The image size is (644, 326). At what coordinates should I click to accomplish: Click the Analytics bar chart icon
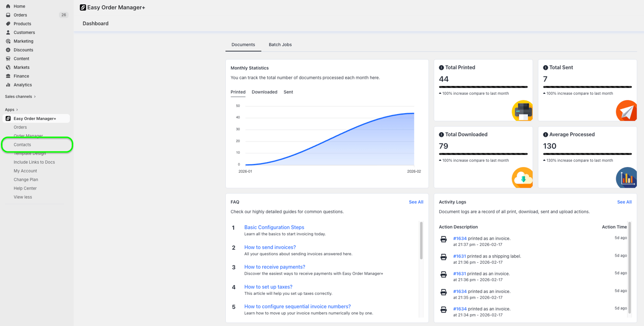coord(8,85)
